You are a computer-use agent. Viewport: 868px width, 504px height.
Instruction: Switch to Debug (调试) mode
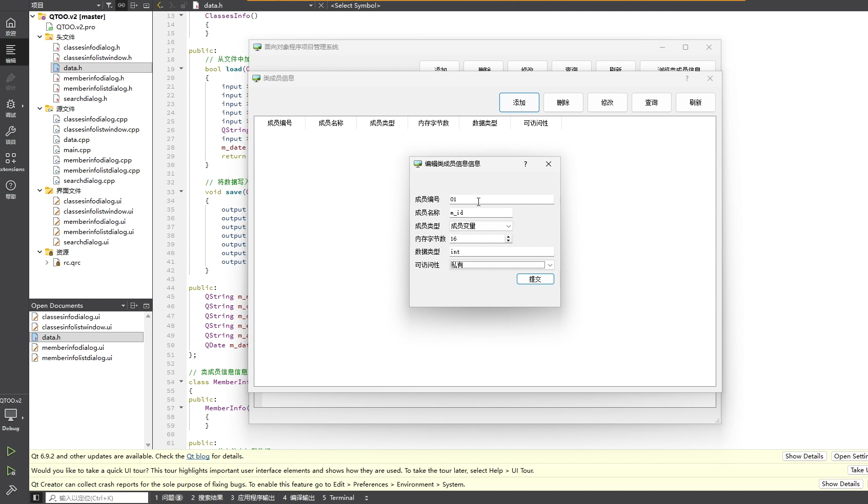click(x=11, y=108)
